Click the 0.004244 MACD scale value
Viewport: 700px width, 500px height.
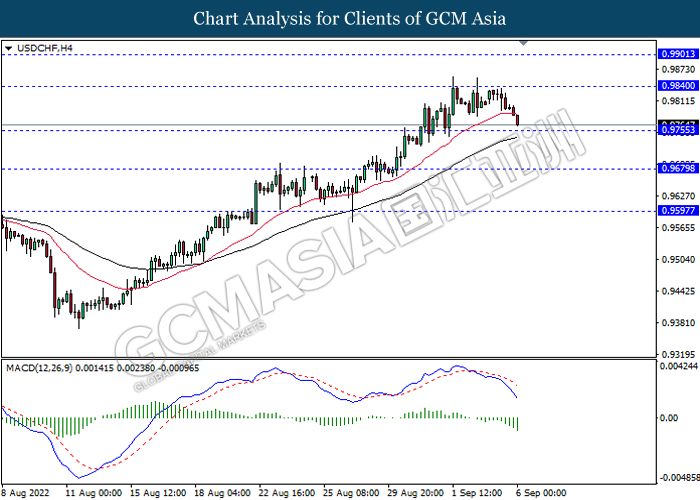click(679, 367)
